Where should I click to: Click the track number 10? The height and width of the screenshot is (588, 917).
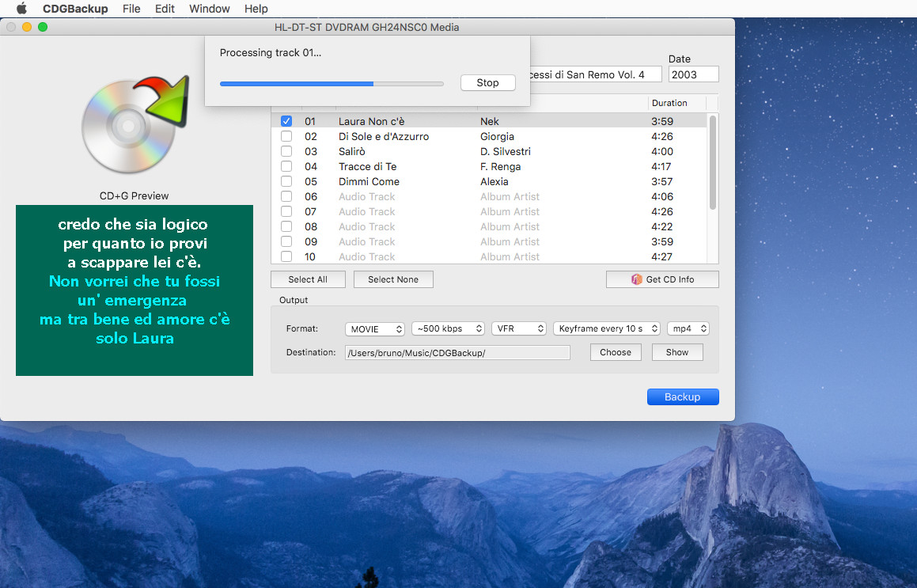pos(310,257)
